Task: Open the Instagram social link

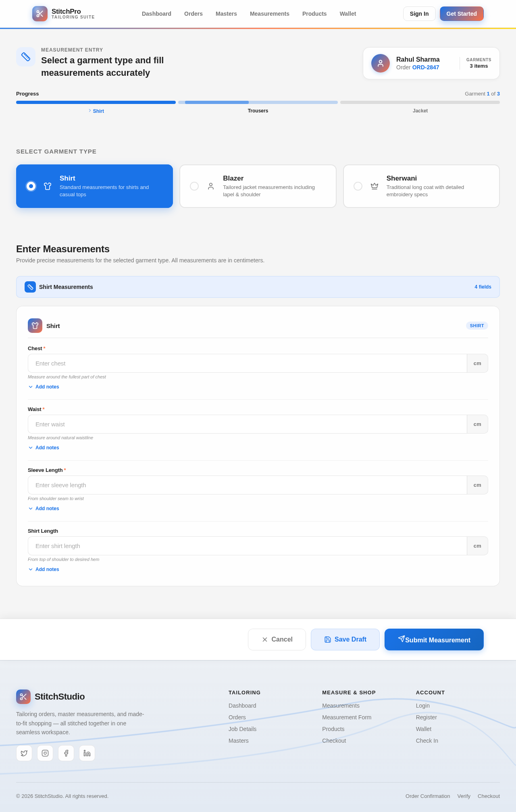Action: pos(45,753)
